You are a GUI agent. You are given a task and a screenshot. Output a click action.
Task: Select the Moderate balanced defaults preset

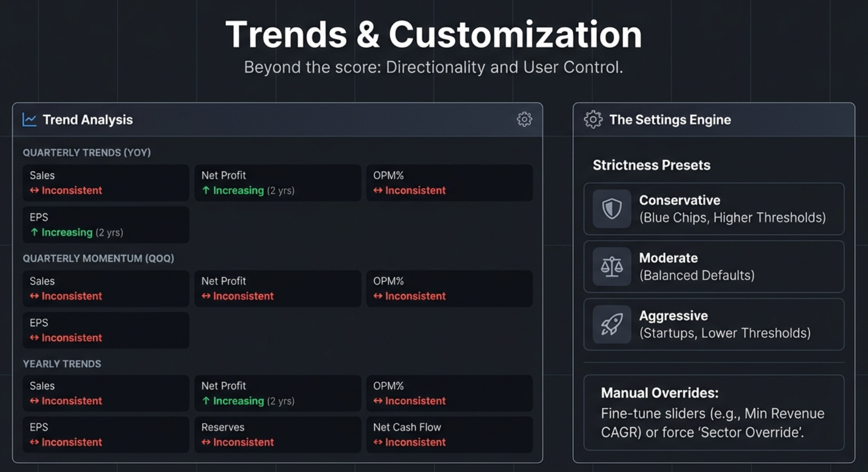pyautogui.click(x=714, y=267)
